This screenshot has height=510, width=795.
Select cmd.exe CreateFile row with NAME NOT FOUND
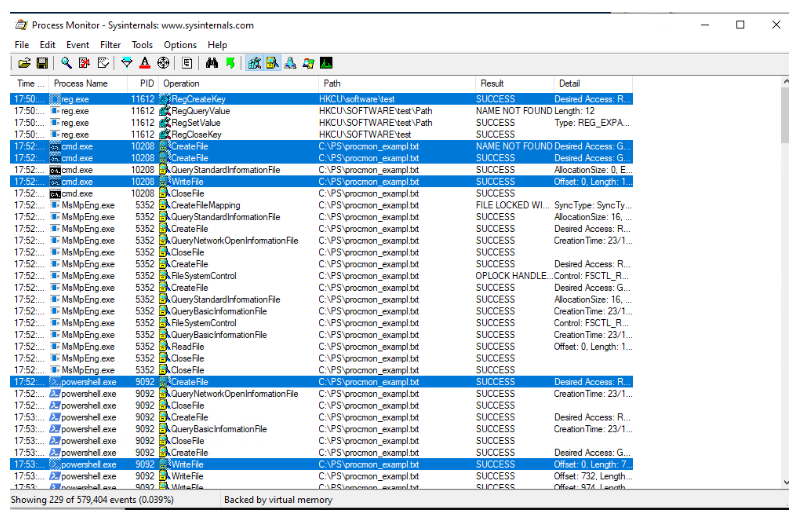(321, 146)
